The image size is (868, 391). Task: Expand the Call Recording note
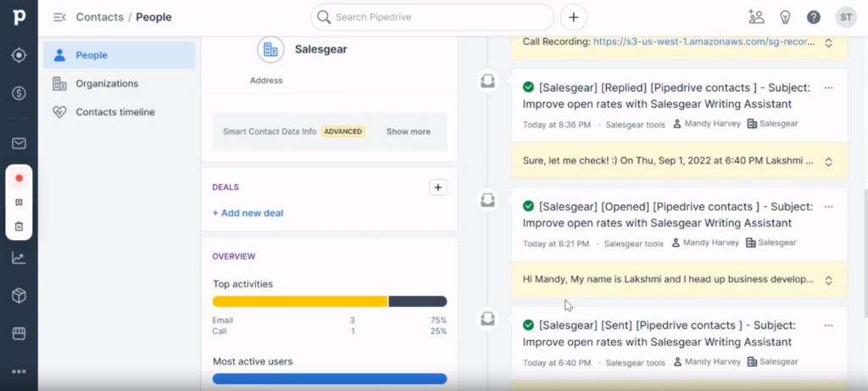828,42
